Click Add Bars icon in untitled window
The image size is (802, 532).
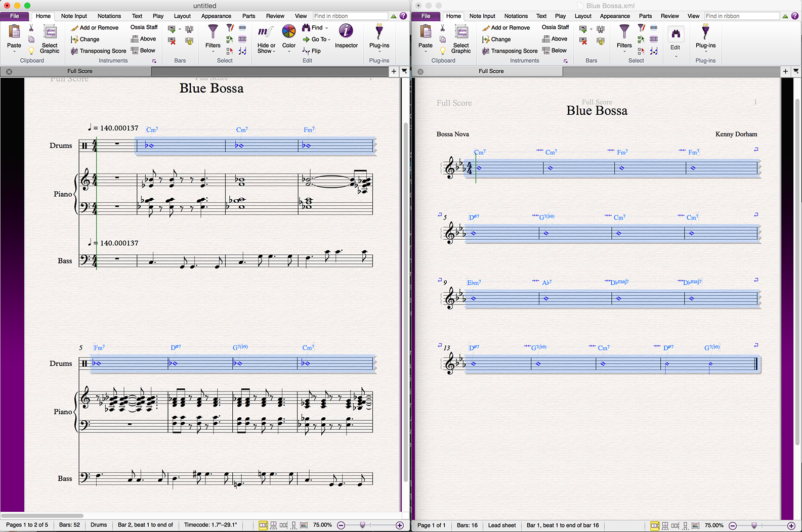[x=172, y=29]
